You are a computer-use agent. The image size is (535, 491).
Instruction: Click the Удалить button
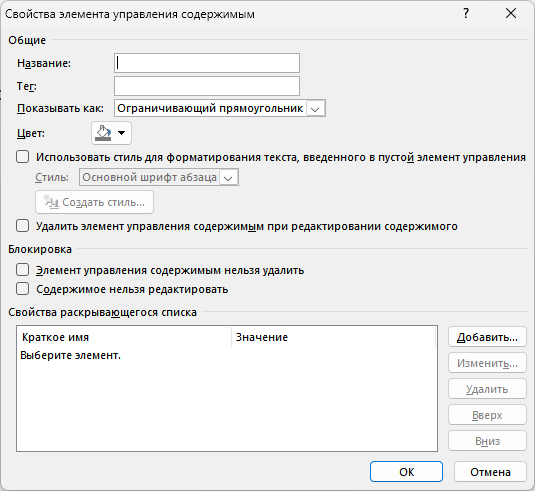click(487, 389)
